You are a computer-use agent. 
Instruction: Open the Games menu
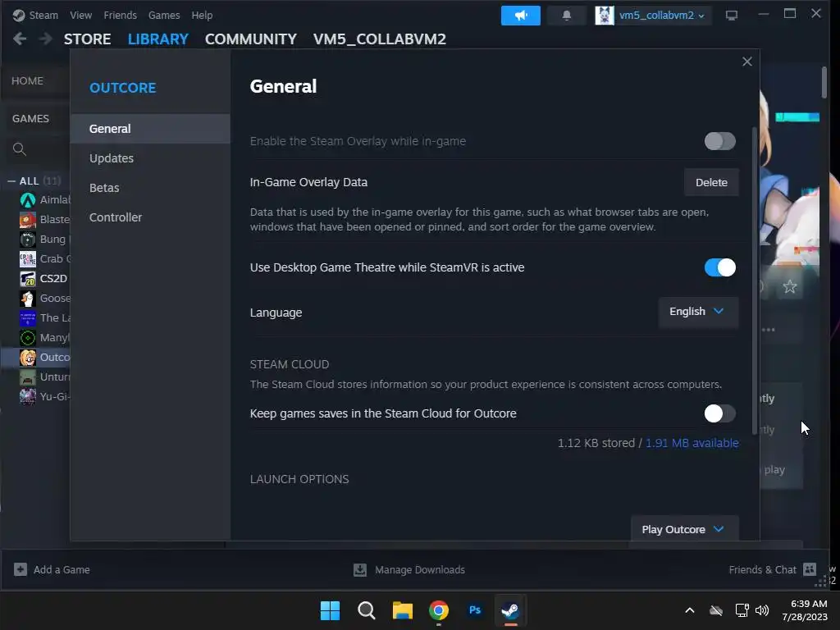point(164,15)
